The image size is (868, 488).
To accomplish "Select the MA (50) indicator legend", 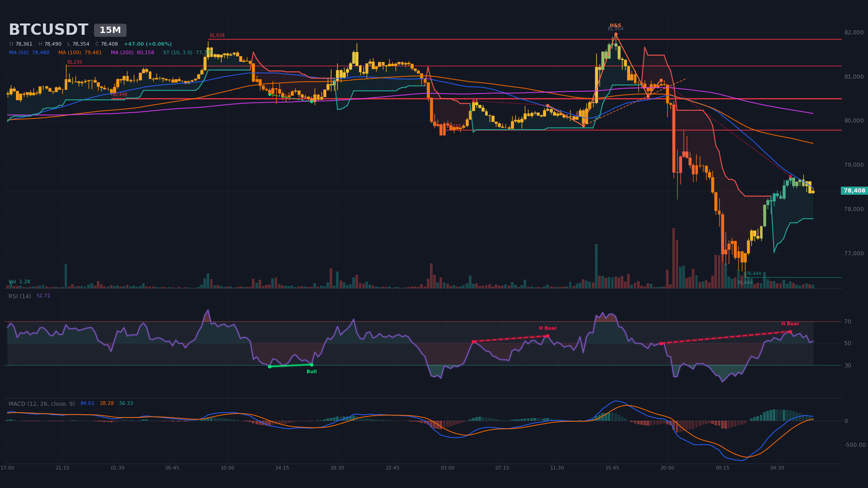I will 29,53.
